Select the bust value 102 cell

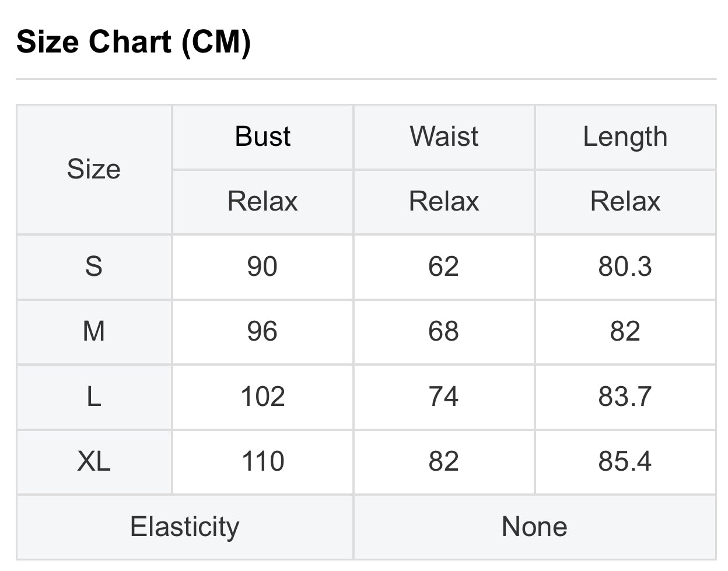[262, 397]
